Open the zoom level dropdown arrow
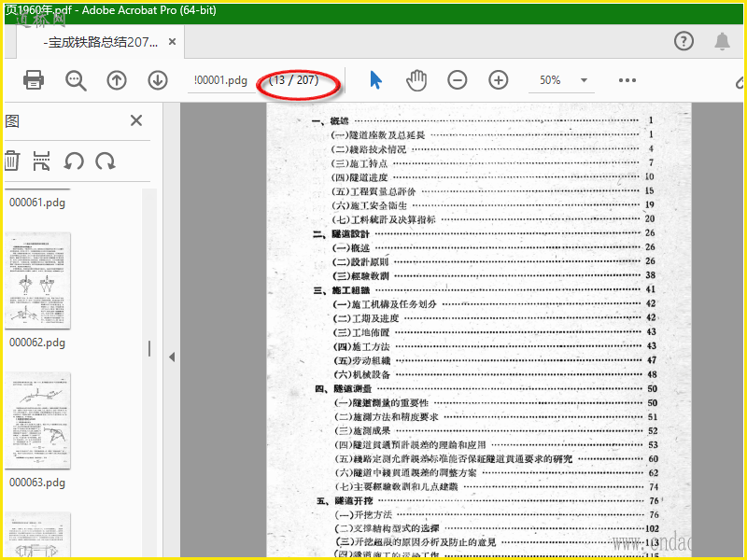Screen dimensions: 747x560 (x=585, y=80)
